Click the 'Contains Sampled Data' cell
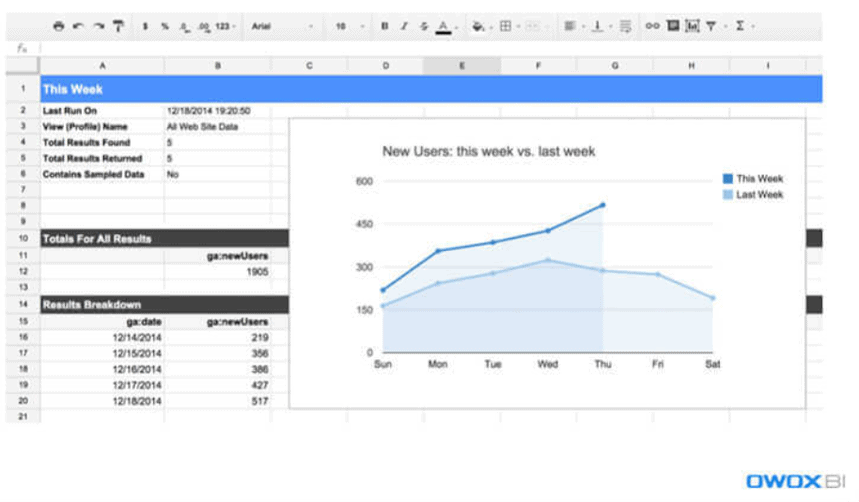The width and height of the screenshot is (859, 502). (x=102, y=174)
